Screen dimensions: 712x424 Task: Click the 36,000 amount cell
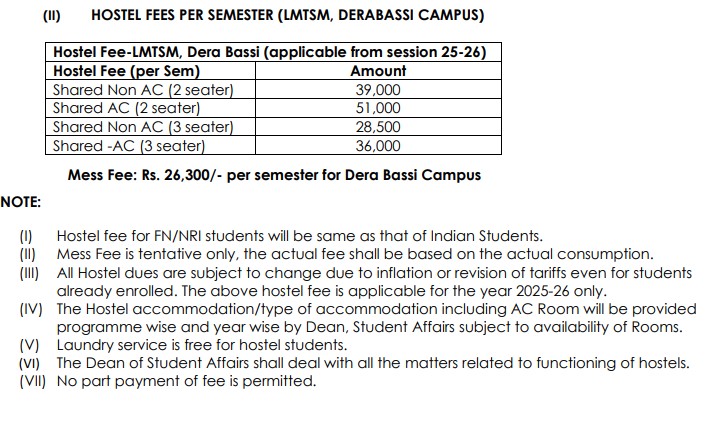[378, 146]
